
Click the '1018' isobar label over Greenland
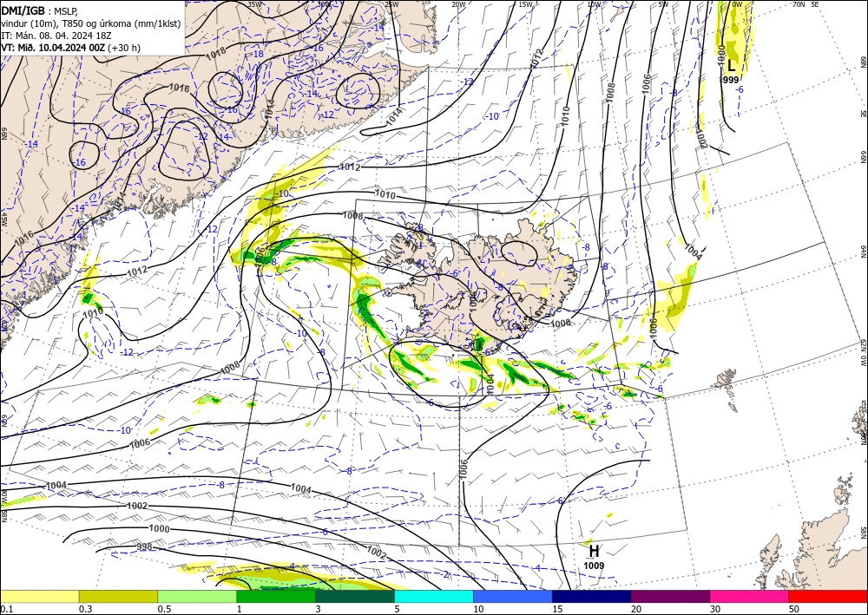tap(215, 54)
